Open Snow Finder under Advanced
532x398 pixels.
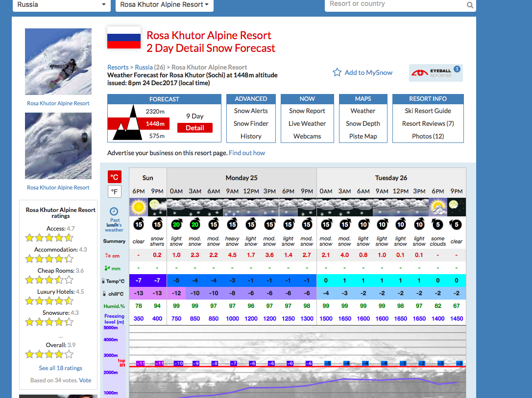[x=251, y=124]
